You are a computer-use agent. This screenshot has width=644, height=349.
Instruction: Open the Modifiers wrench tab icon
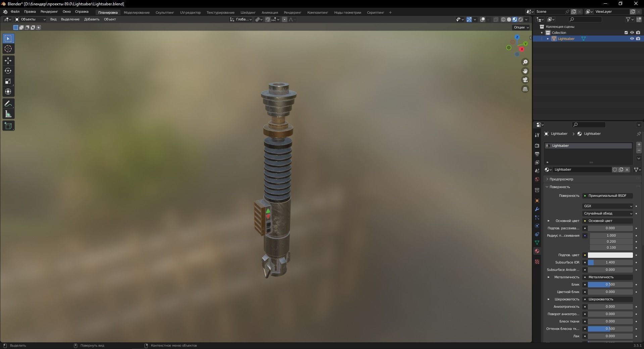pyautogui.click(x=537, y=209)
